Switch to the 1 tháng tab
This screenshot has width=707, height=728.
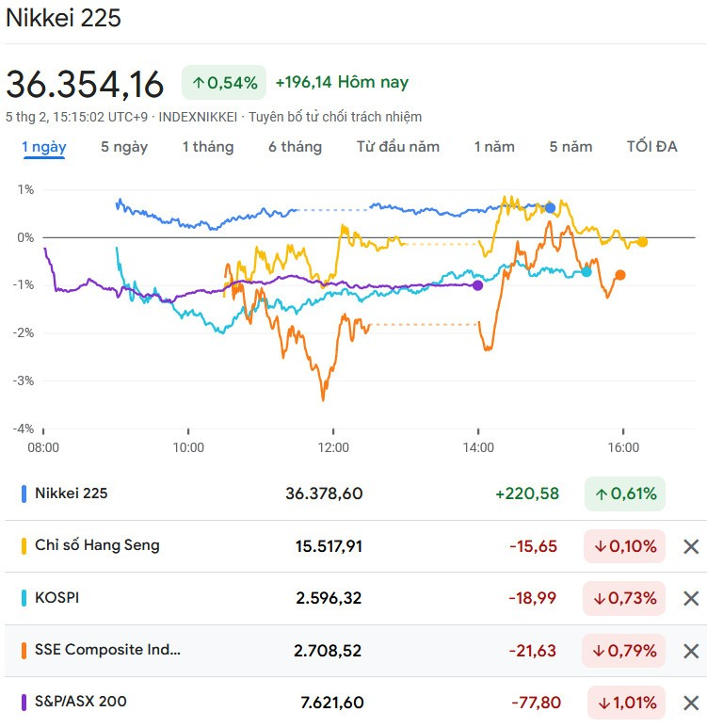[x=207, y=147]
